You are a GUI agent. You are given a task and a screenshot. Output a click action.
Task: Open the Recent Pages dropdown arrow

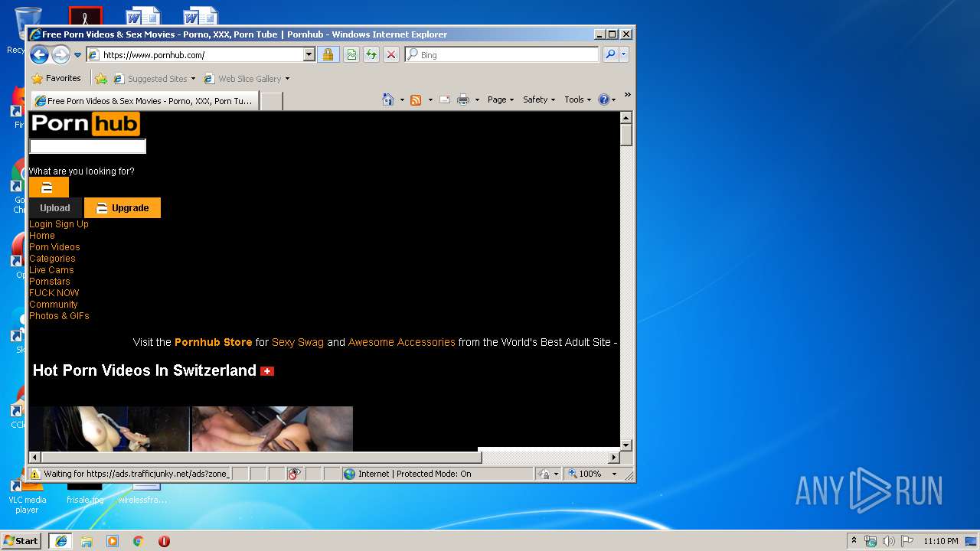click(77, 55)
